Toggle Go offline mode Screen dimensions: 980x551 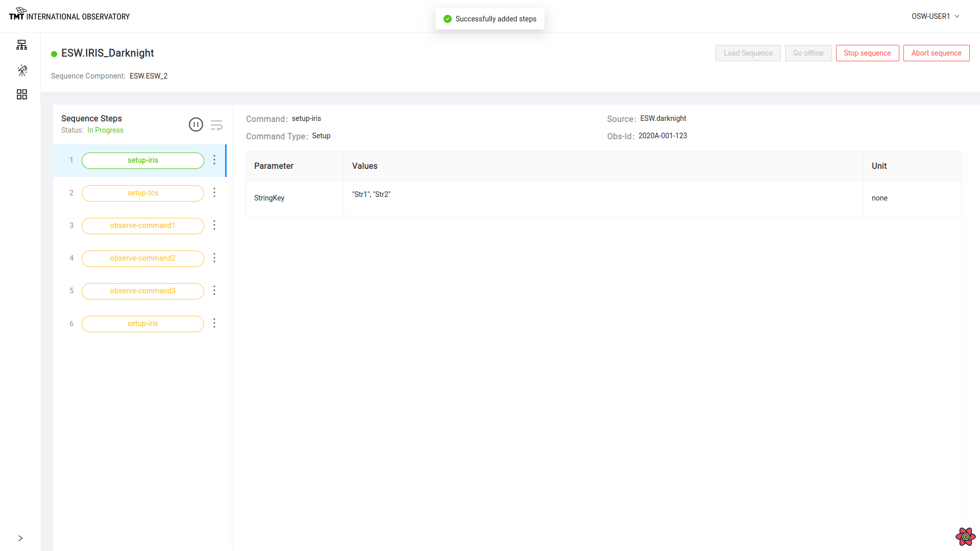807,53
